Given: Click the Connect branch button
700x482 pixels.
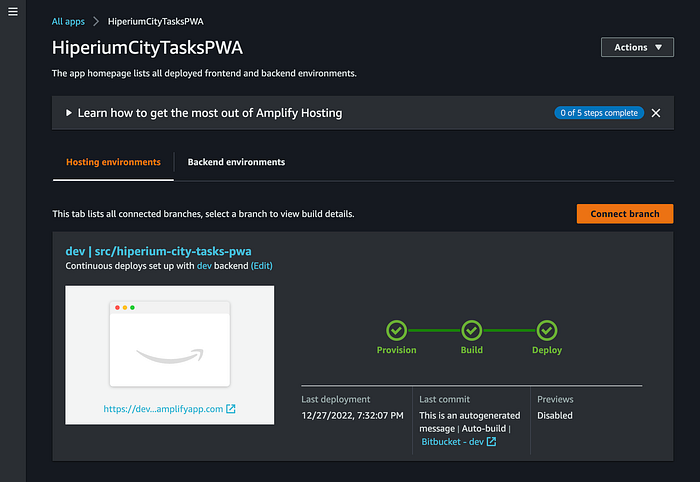Looking at the screenshot, I should point(625,214).
